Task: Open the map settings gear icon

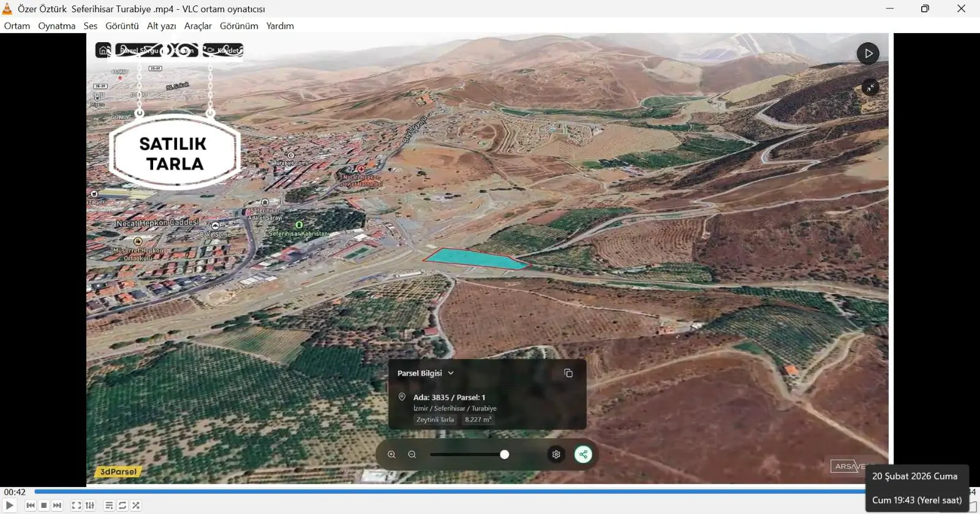Action: click(556, 455)
